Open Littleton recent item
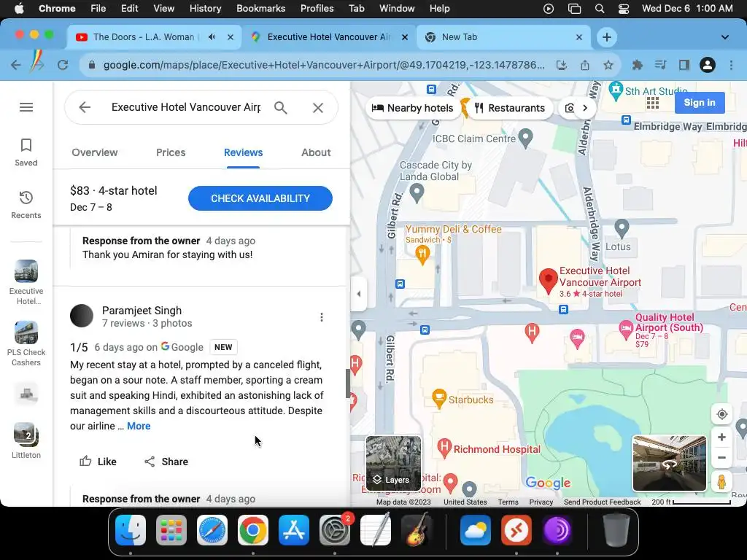The image size is (747, 560). click(x=26, y=441)
